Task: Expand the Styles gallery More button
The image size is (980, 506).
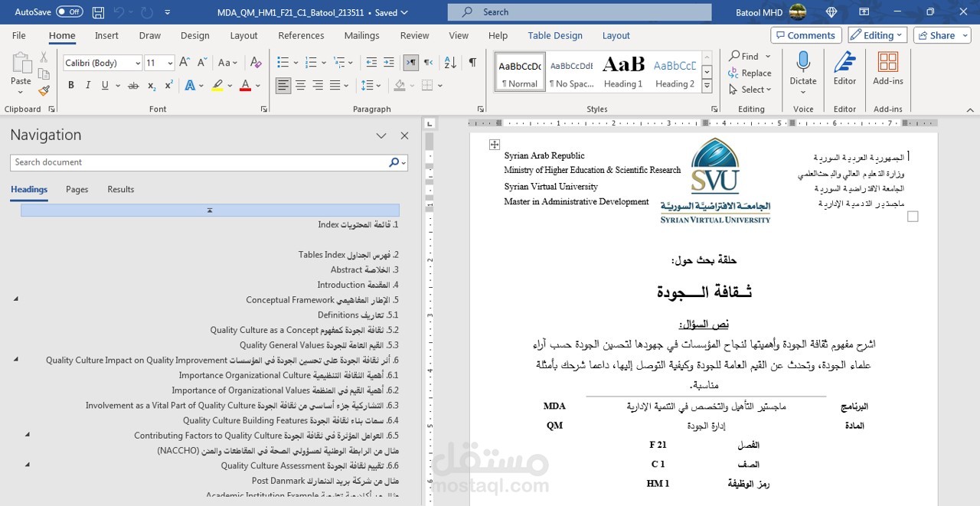Action: click(707, 87)
